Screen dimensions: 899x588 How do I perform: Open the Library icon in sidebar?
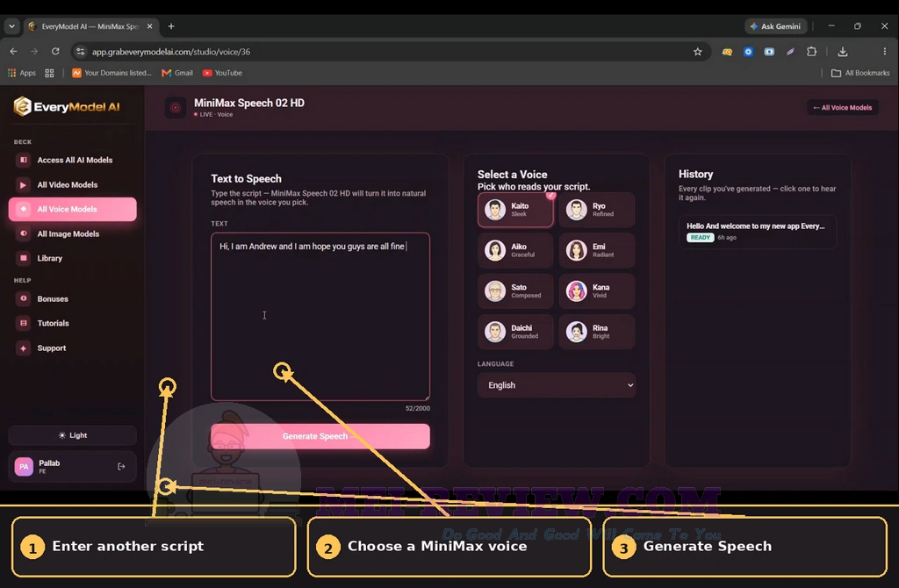(x=24, y=258)
